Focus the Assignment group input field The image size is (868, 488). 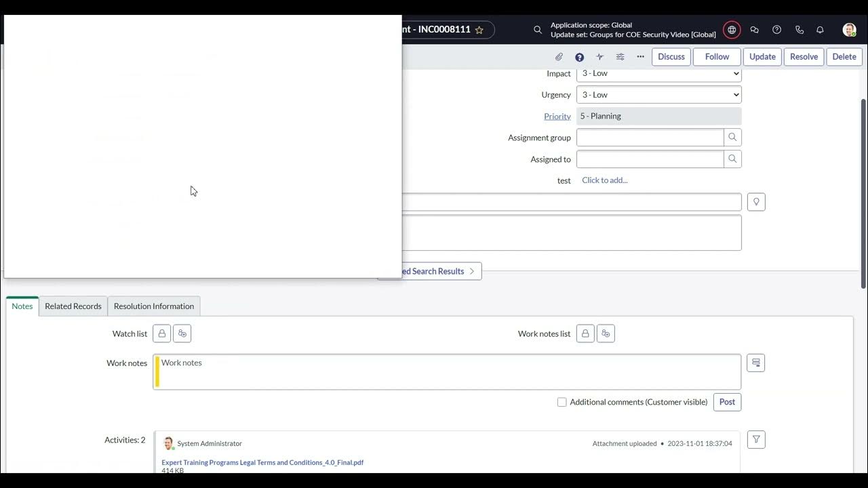tap(650, 138)
